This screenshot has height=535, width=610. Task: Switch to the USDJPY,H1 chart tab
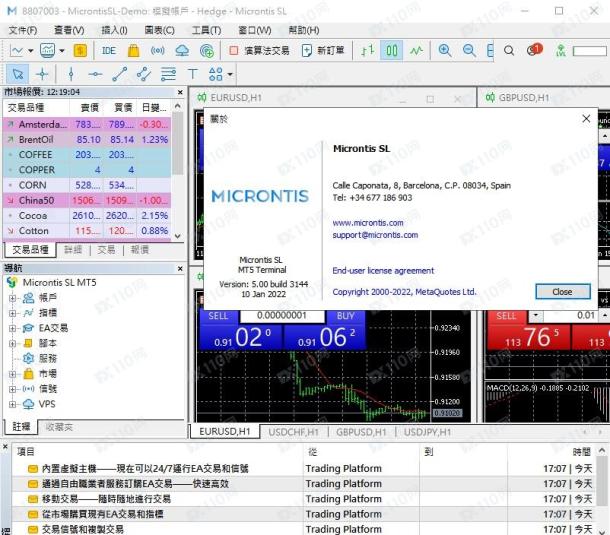click(427, 432)
